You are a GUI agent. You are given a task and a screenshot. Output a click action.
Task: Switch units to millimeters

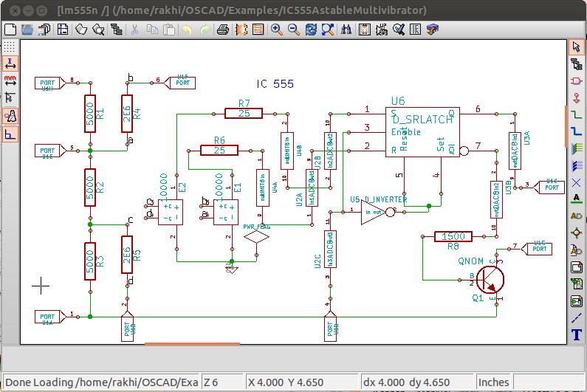(10, 80)
